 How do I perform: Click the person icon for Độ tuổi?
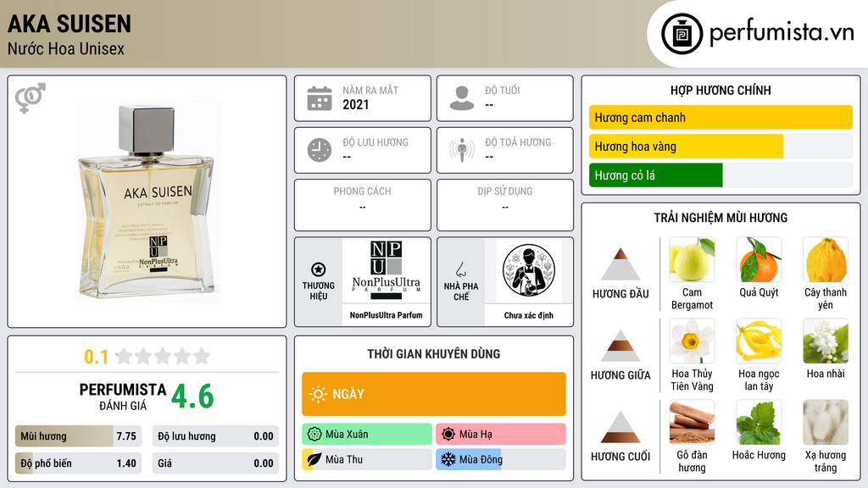462,98
